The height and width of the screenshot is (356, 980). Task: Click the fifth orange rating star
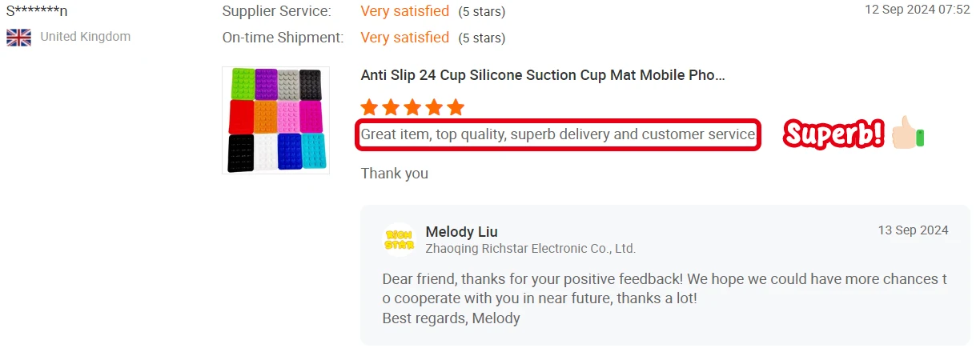[456, 107]
